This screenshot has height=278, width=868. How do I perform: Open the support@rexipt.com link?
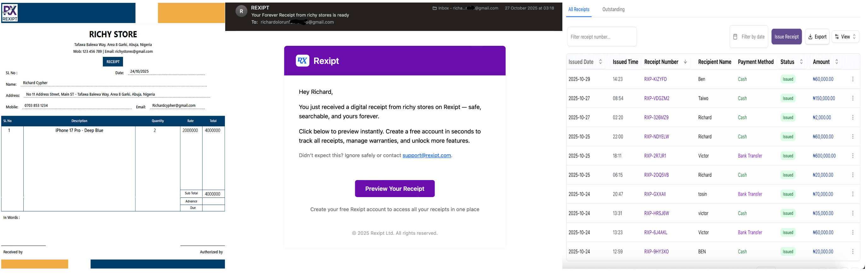coord(426,155)
